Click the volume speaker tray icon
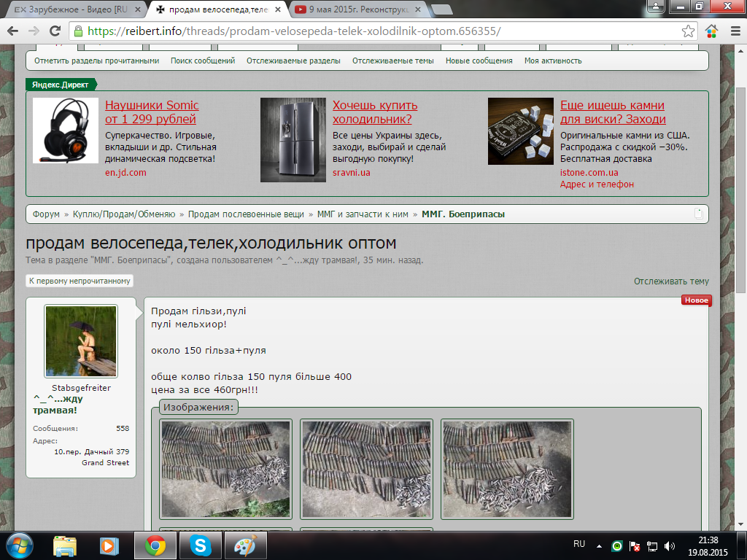Image resolution: width=747 pixels, height=560 pixels. tap(670, 545)
